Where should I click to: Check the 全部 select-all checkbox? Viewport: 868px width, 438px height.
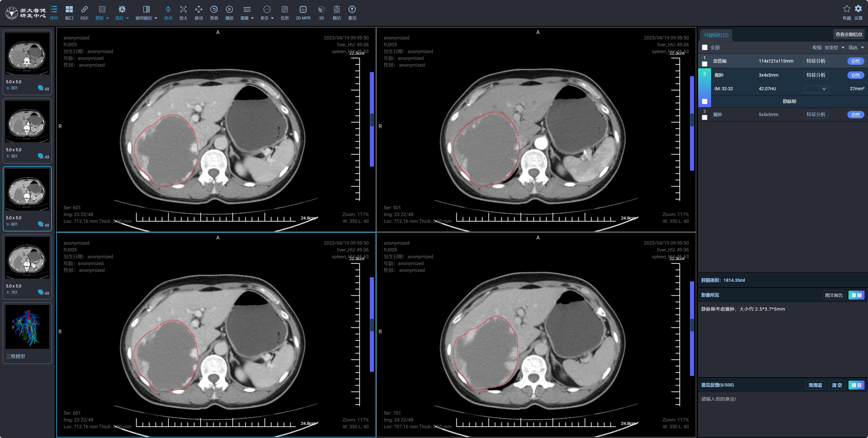(705, 48)
